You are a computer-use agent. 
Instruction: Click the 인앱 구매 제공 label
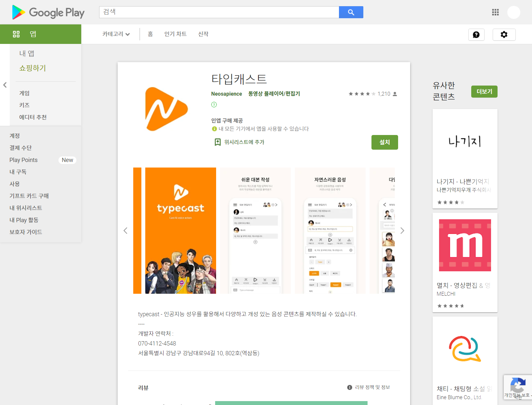coord(227,121)
